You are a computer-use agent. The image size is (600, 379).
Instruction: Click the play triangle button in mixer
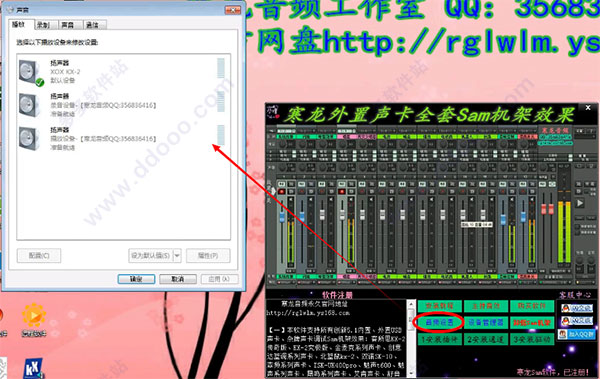[580, 203]
